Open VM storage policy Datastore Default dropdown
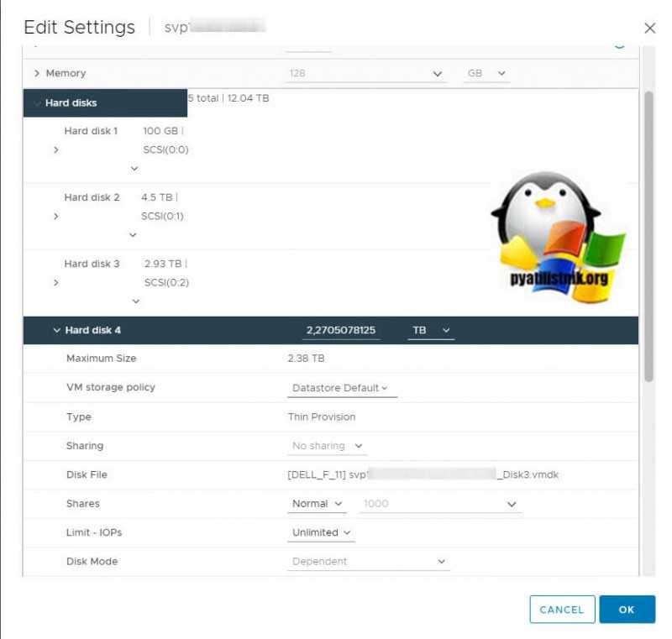Screen dimensions: 672x639 click(x=342, y=388)
